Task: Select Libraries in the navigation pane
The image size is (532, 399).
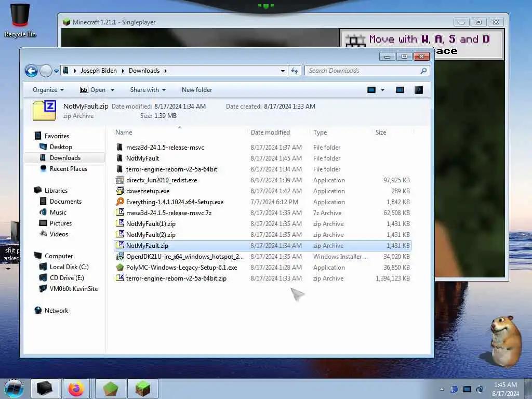Action: click(51, 191)
